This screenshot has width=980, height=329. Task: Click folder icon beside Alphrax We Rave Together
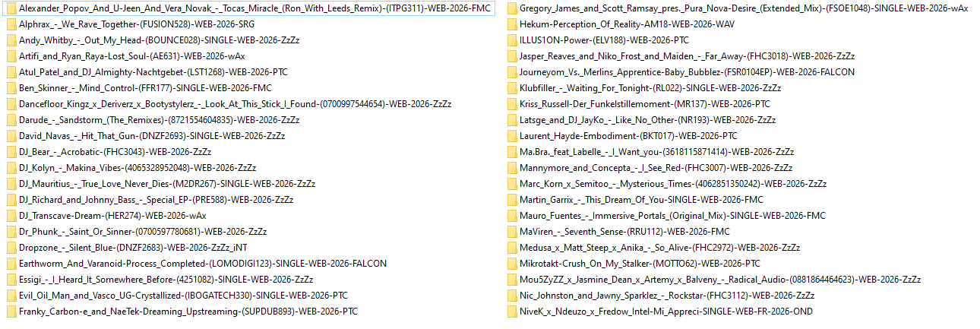tap(11, 24)
